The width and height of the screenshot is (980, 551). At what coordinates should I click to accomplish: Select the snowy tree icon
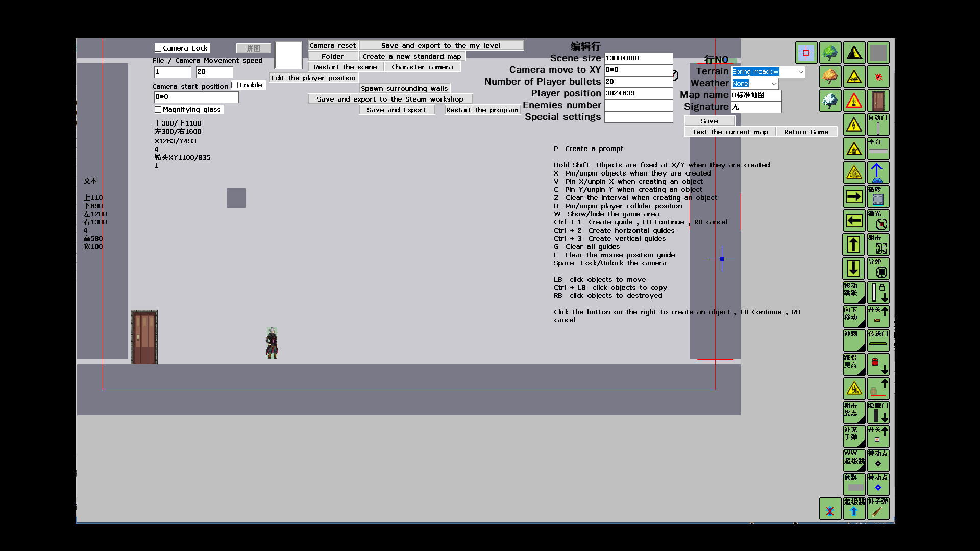click(830, 101)
